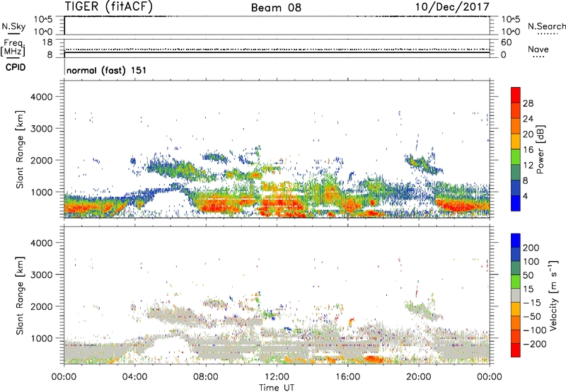This screenshot has height=392, width=566.
Task: Select the Freq. [MHz] axis label
Action: (x=13, y=48)
